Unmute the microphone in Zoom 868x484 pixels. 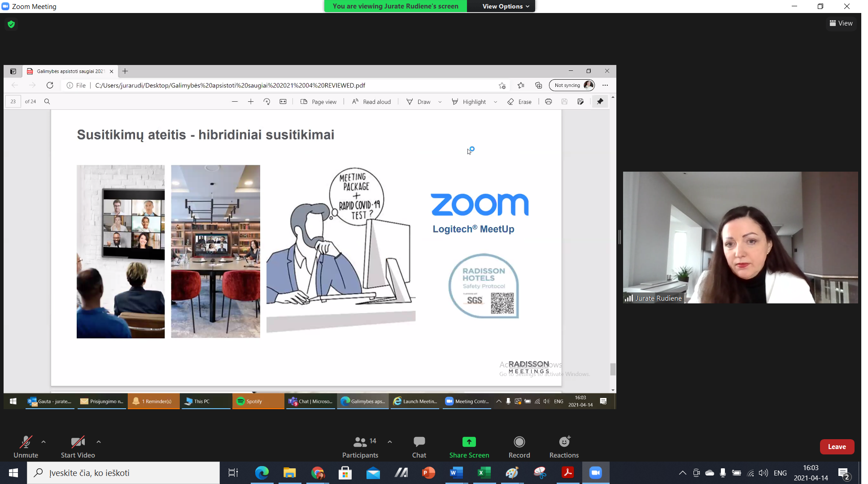coord(26,447)
